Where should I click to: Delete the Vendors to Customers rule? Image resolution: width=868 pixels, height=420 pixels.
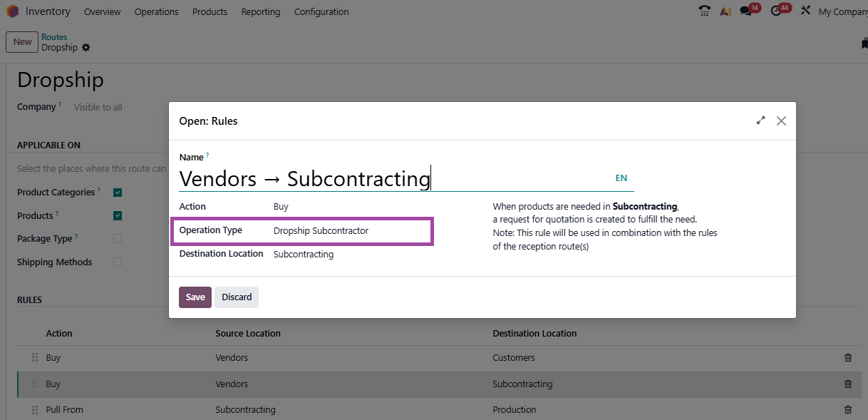coord(847,358)
